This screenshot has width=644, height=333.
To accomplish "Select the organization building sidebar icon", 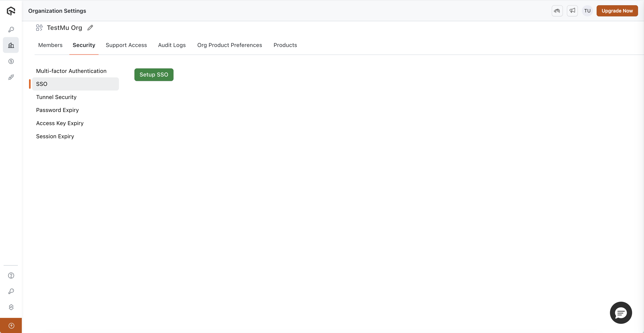I will tap(11, 45).
